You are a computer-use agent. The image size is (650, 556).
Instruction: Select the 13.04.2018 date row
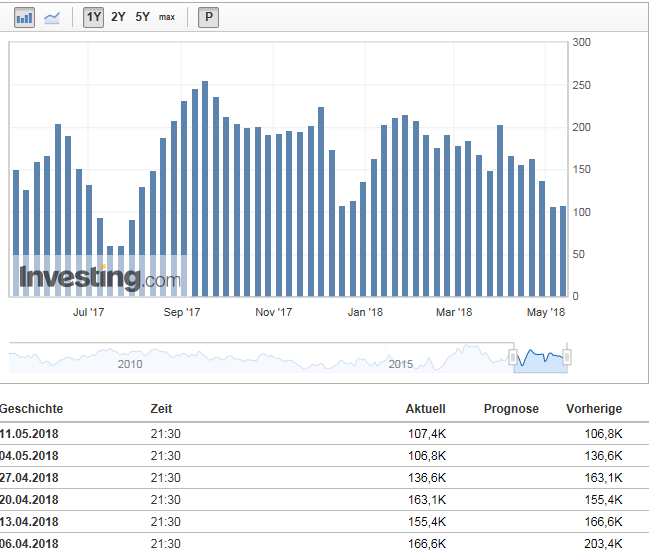pos(324,522)
